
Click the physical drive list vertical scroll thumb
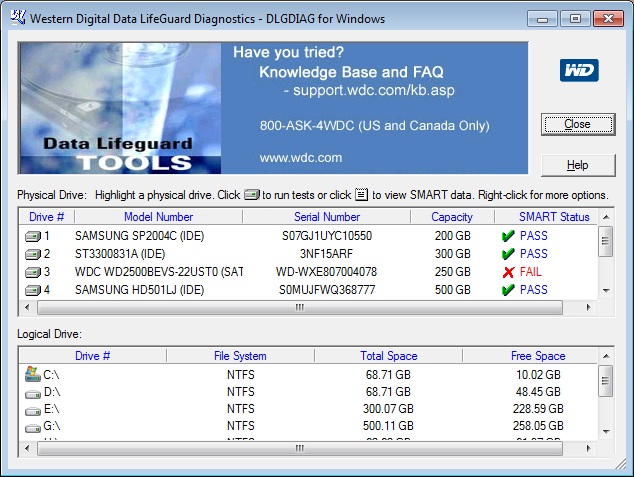(605, 241)
